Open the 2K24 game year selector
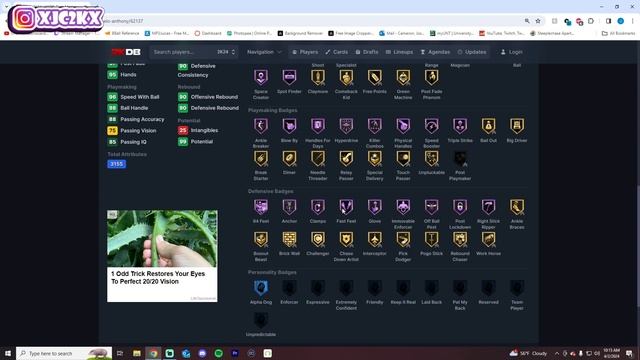Viewport: 640px width, 360px height. [x=226, y=52]
